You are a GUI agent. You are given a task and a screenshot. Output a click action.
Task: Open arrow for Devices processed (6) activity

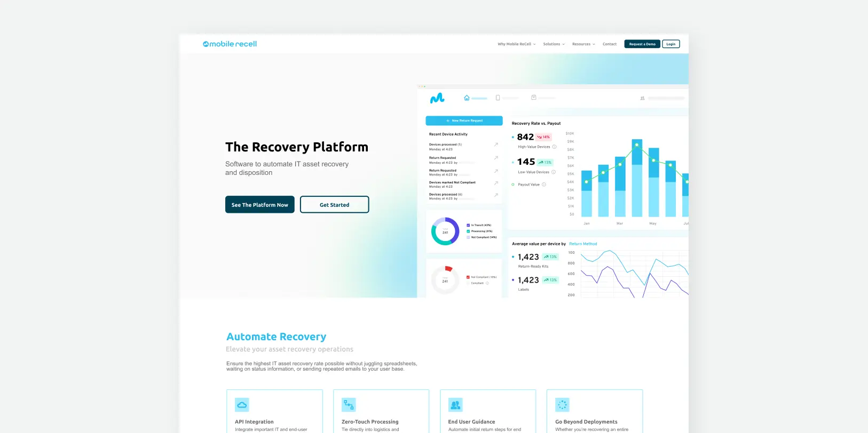pos(496,195)
